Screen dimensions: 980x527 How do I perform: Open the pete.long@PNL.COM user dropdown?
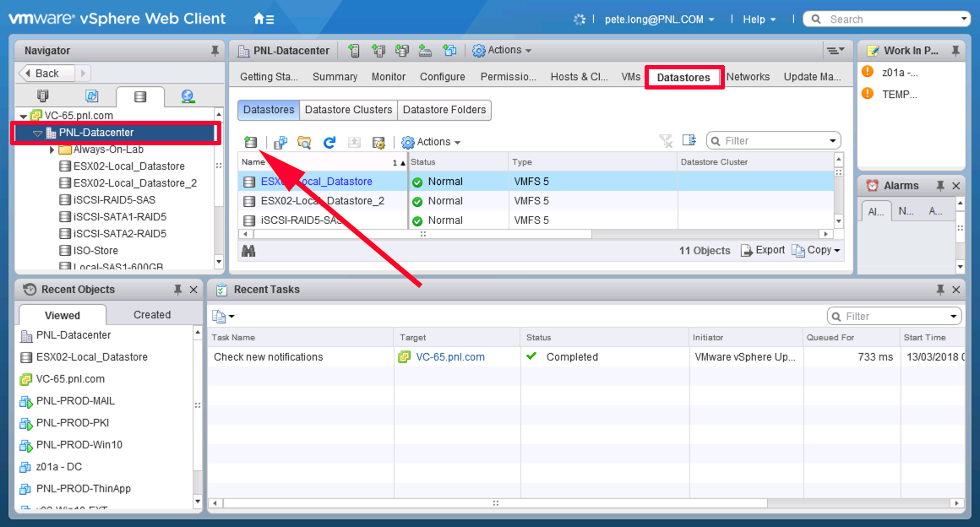[x=659, y=19]
